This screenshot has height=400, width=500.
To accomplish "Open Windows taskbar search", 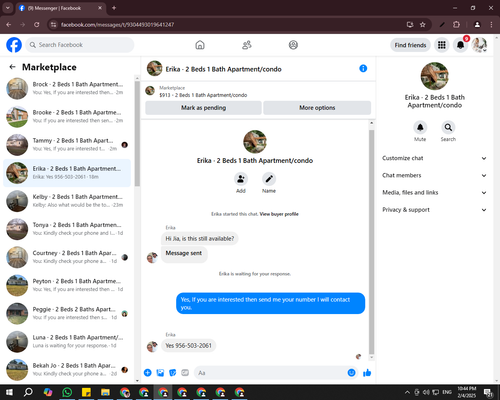I will (x=28, y=392).
